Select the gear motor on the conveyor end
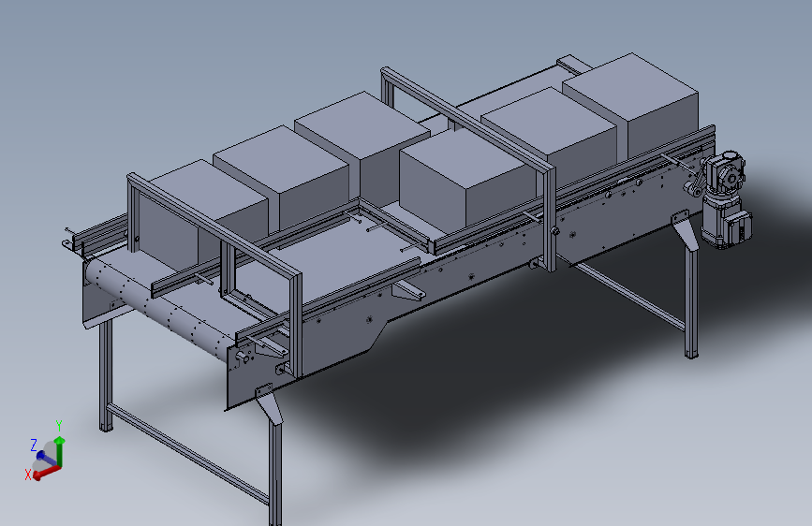This screenshot has width=812, height=526. [723, 200]
